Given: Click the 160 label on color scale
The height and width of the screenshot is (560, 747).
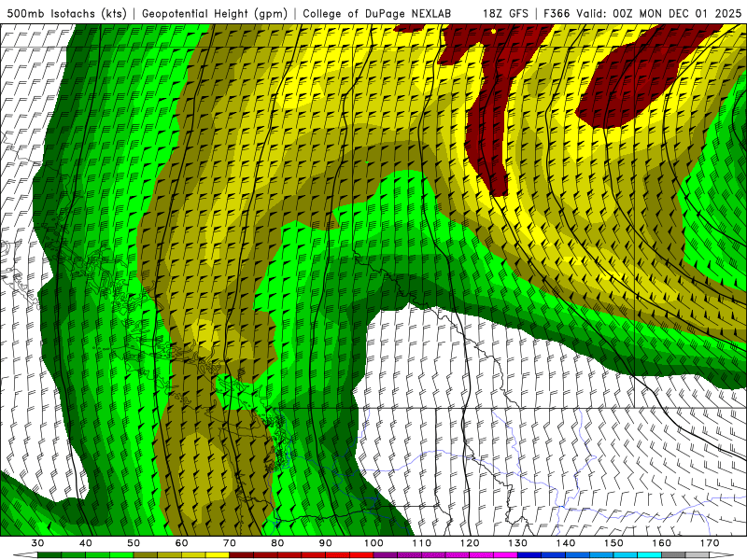Looking at the screenshot, I should tap(662, 543).
